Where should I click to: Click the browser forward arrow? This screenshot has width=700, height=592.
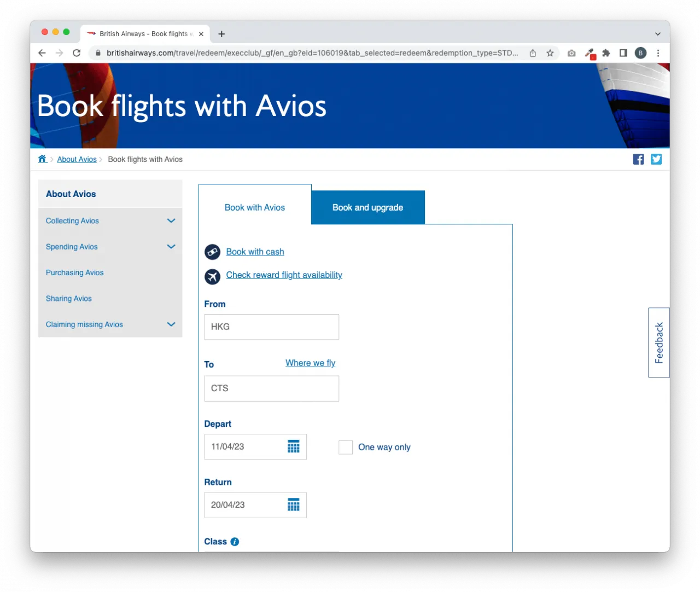(60, 53)
